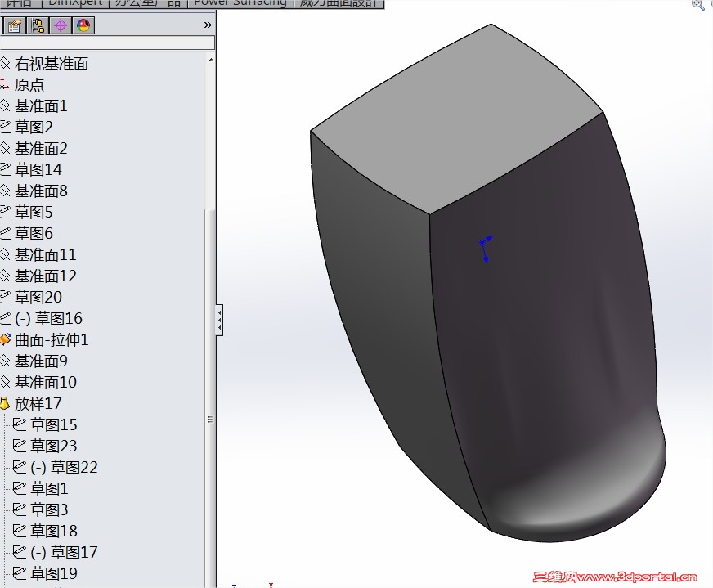Switch to the DimXpert command tab

pos(75,3)
